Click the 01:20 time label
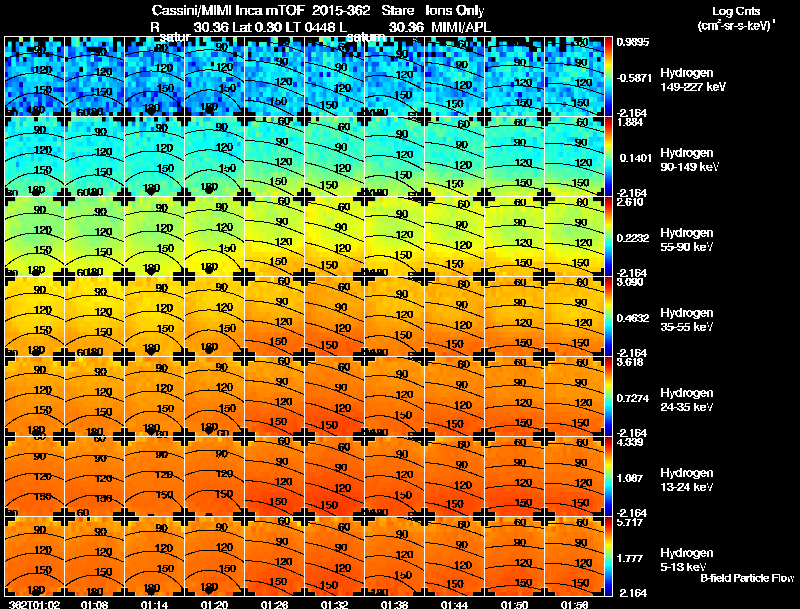Image resolution: width=800 pixels, height=609 pixels. (214, 604)
